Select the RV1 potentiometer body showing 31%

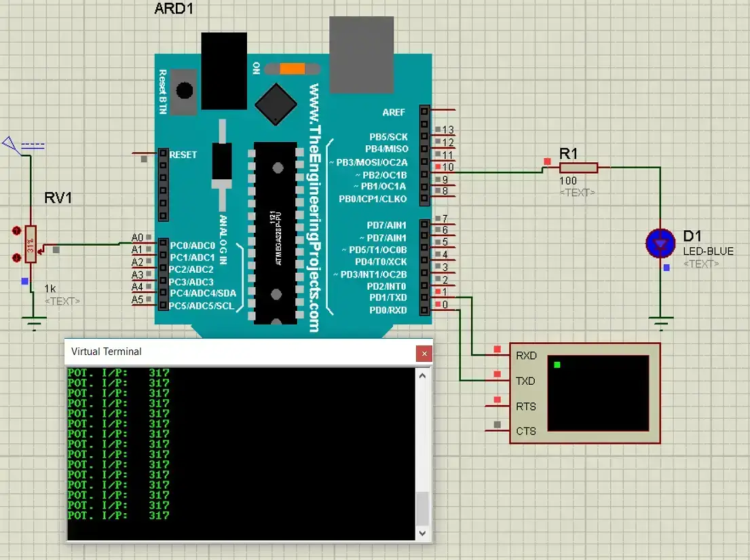(x=31, y=244)
